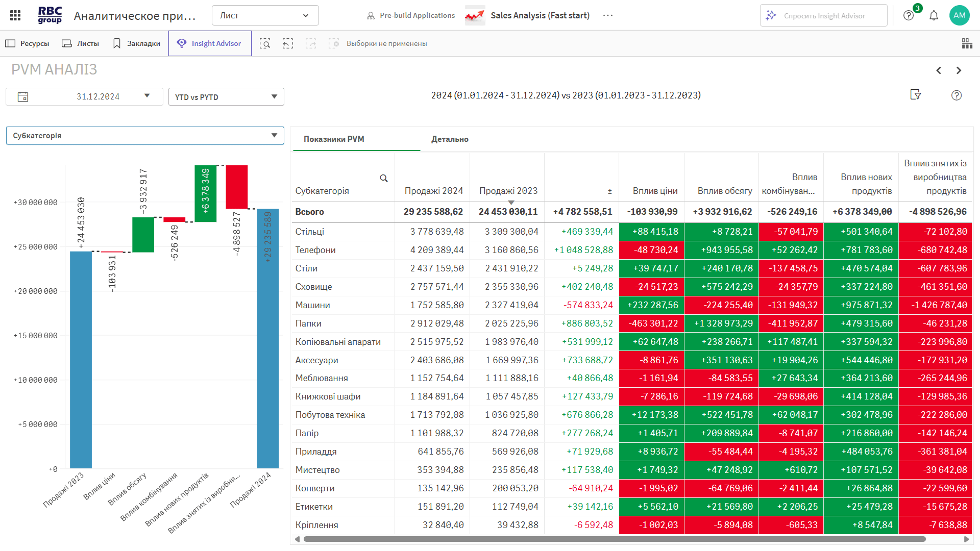Expand the Субкатегорія dimension dropdown
This screenshot has width=980, height=551.
pos(145,136)
